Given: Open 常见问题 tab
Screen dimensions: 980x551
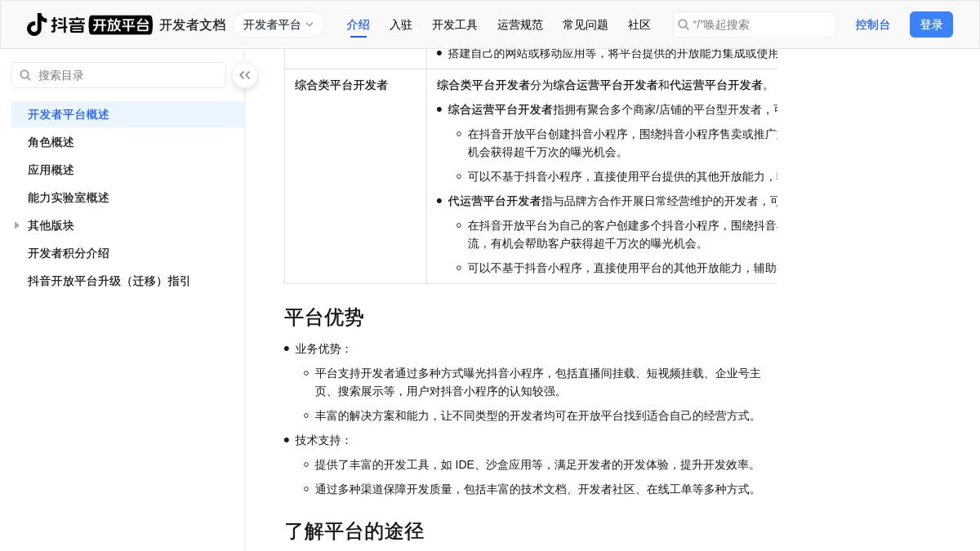Looking at the screenshot, I should click(x=586, y=24).
